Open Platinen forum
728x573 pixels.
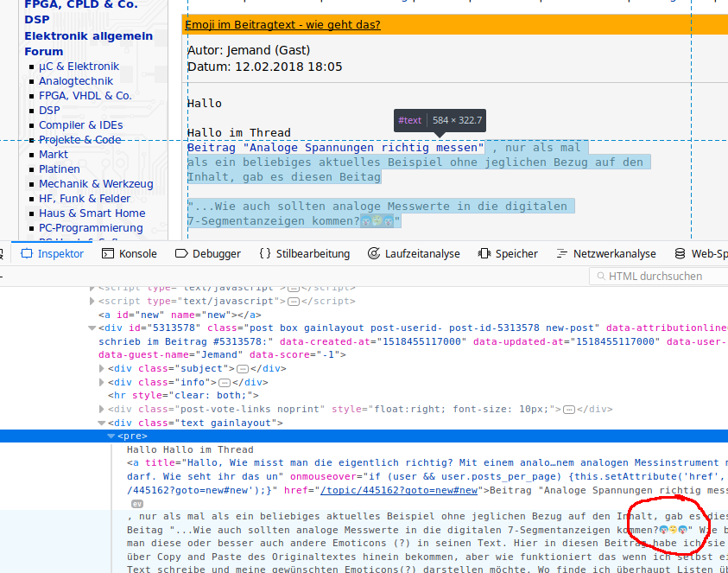point(60,169)
